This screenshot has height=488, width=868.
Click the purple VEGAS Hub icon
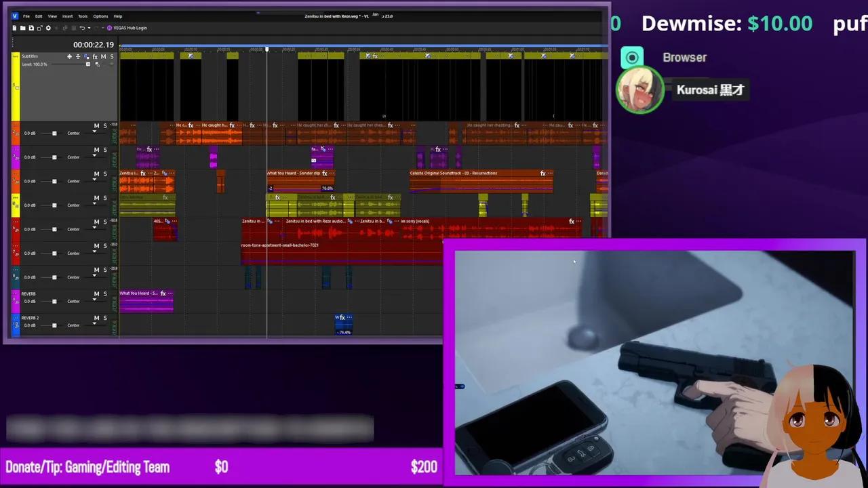coord(110,28)
